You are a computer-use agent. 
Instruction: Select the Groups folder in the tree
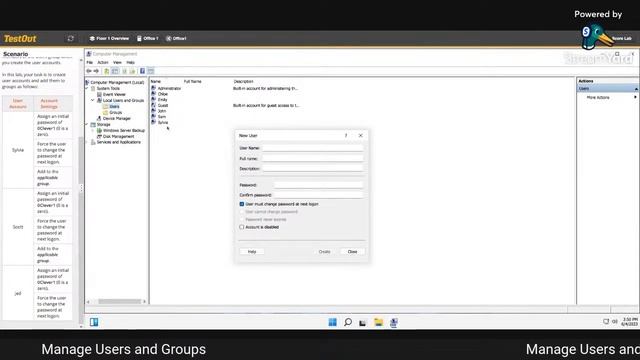[115, 112]
